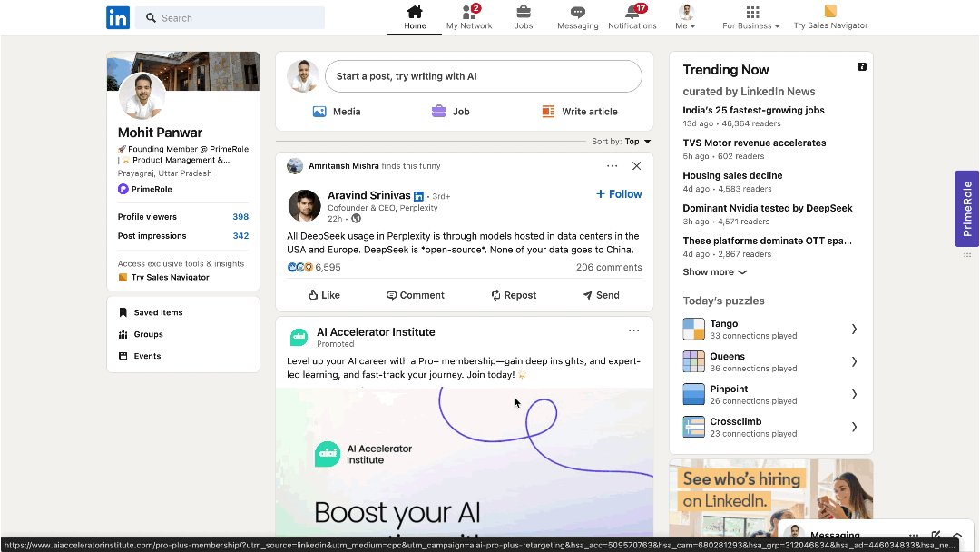980x552 pixels.
Task: Open options menu on Aravind's post
Action: (612, 166)
